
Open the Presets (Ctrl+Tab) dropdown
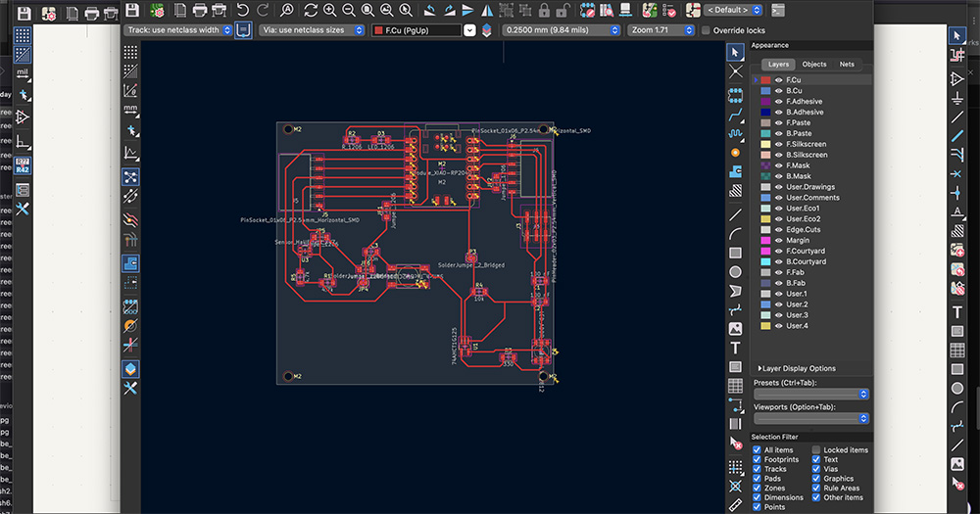[811, 395]
